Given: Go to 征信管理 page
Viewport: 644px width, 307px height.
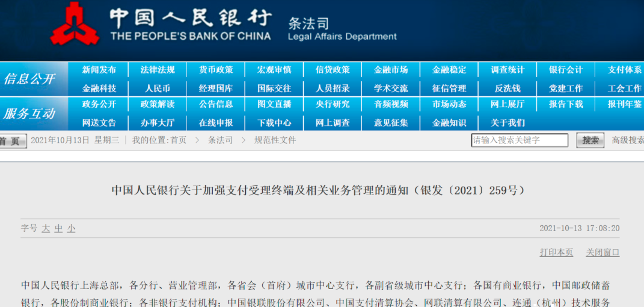Looking at the screenshot, I should [449, 88].
